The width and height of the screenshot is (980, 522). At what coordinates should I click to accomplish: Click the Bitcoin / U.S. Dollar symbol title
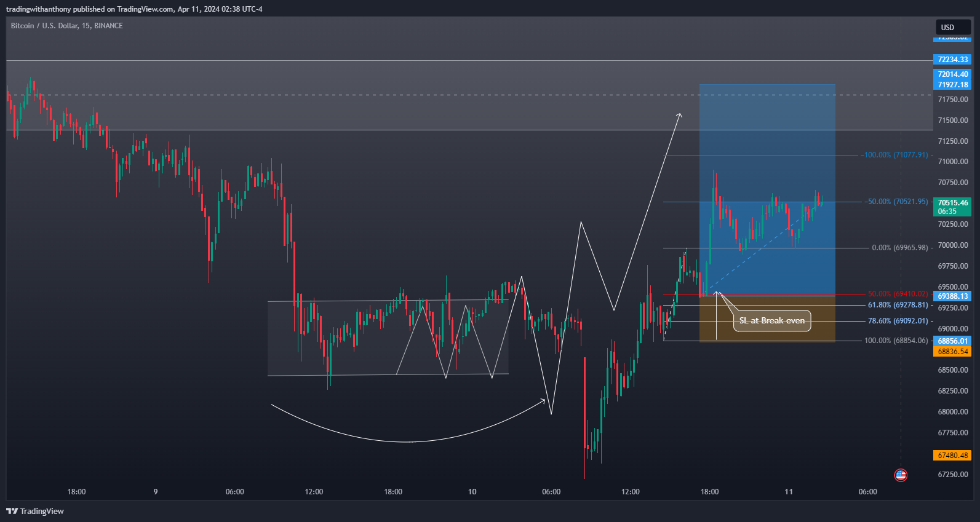(x=66, y=26)
